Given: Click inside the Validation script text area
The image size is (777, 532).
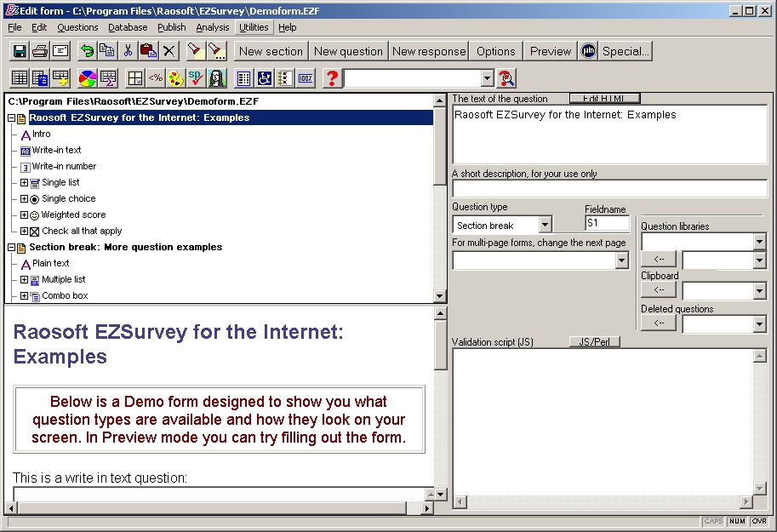Looking at the screenshot, I should [603, 422].
